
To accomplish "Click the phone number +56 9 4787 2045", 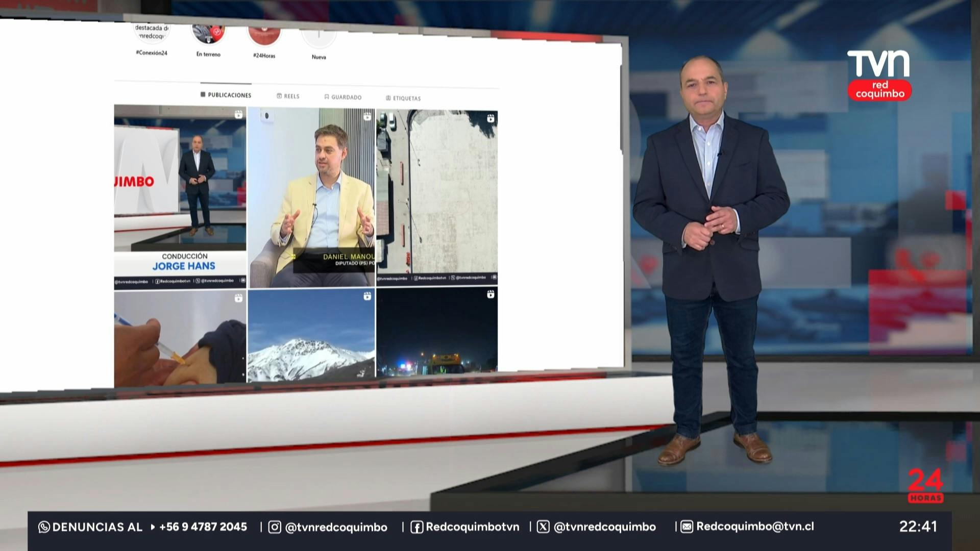I will [x=203, y=527].
